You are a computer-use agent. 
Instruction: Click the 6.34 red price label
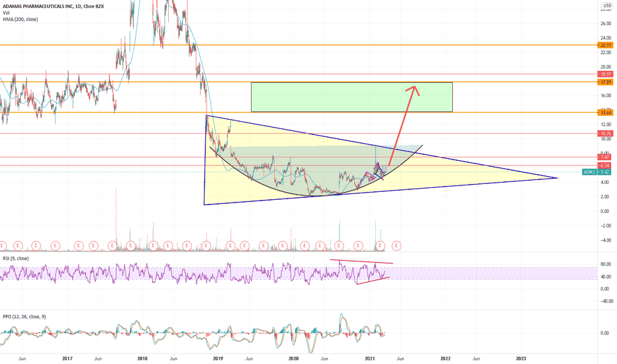pos(605,165)
